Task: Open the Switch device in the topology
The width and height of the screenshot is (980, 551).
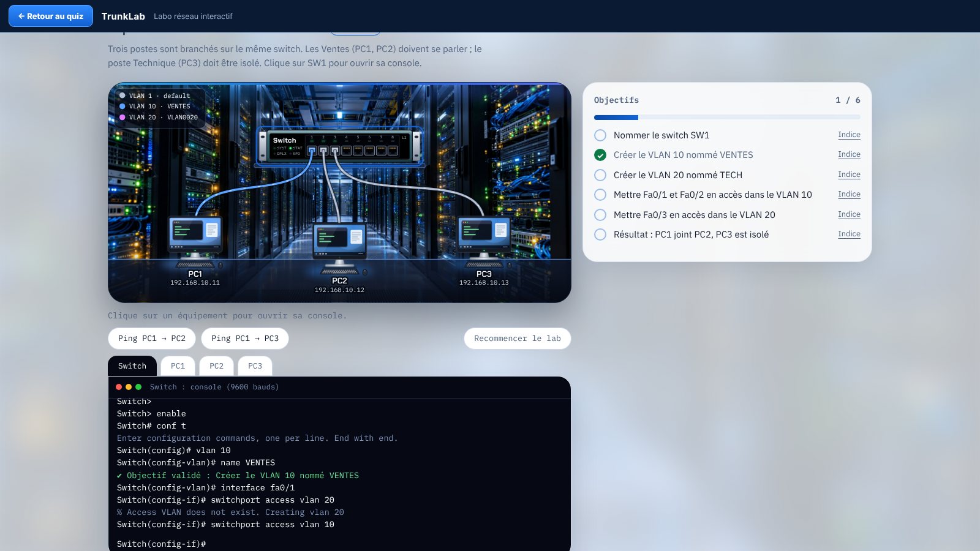Action: click(339, 146)
